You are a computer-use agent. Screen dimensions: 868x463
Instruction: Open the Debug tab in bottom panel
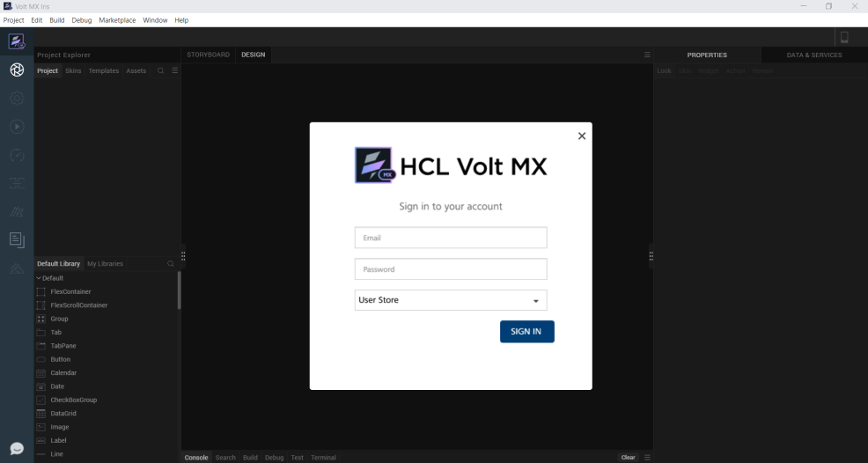(274, 458)
